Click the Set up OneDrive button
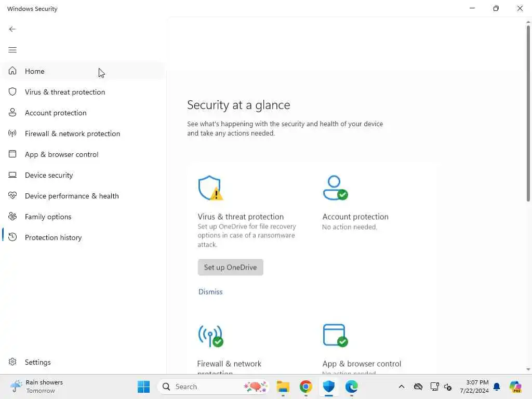Viewport: 532px width, 399px height. coord(230,268)
